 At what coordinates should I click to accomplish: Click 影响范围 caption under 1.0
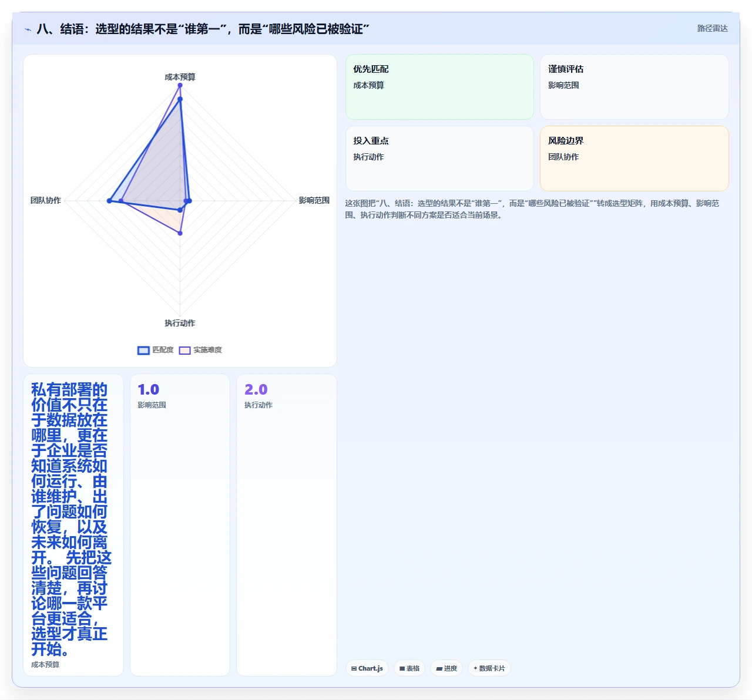[152, 405]
